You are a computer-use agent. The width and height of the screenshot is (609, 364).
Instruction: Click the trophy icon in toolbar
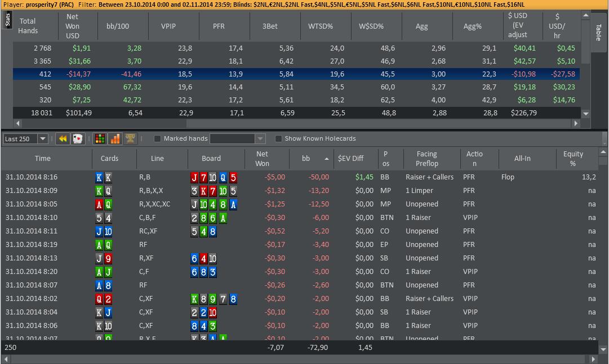coord(130,138)
